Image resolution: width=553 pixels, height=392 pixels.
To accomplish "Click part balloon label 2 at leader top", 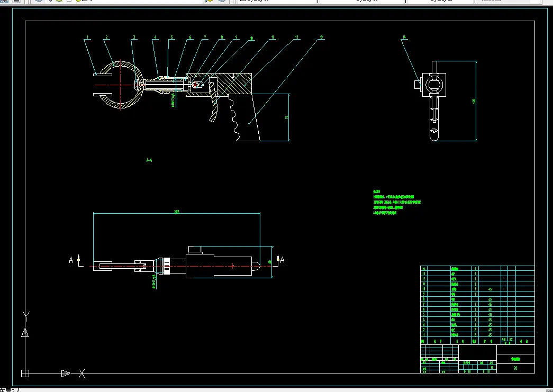I will pyautogui.click(x=106, y=37).
